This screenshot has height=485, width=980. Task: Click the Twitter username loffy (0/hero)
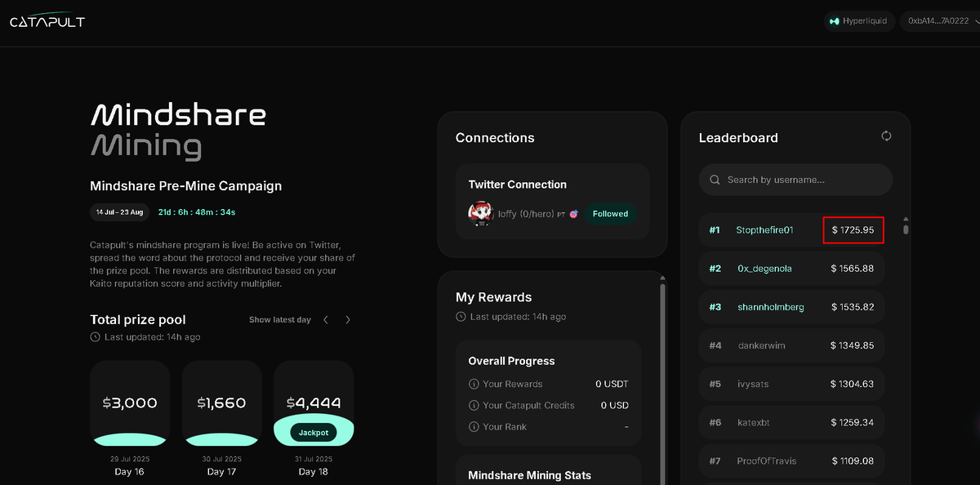[527, 214]
